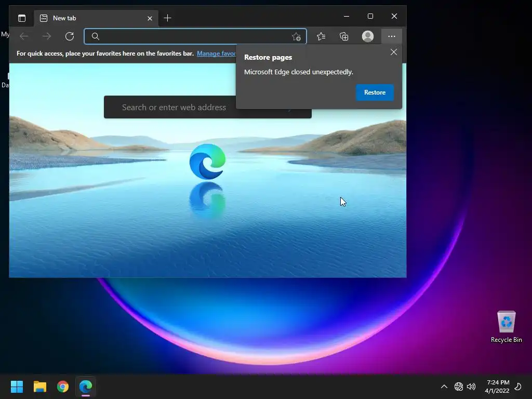Screen dimensions: 532x399
Task: Add this page to favorites star icon
Action: [296, 37]
